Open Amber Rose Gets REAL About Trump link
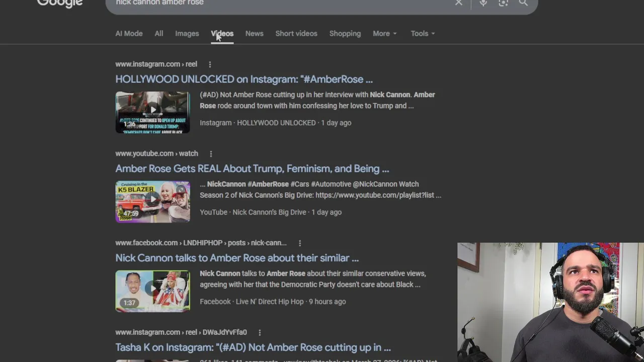Image resolution: width=644 pixels, height=362 pixels. (252, 169)
